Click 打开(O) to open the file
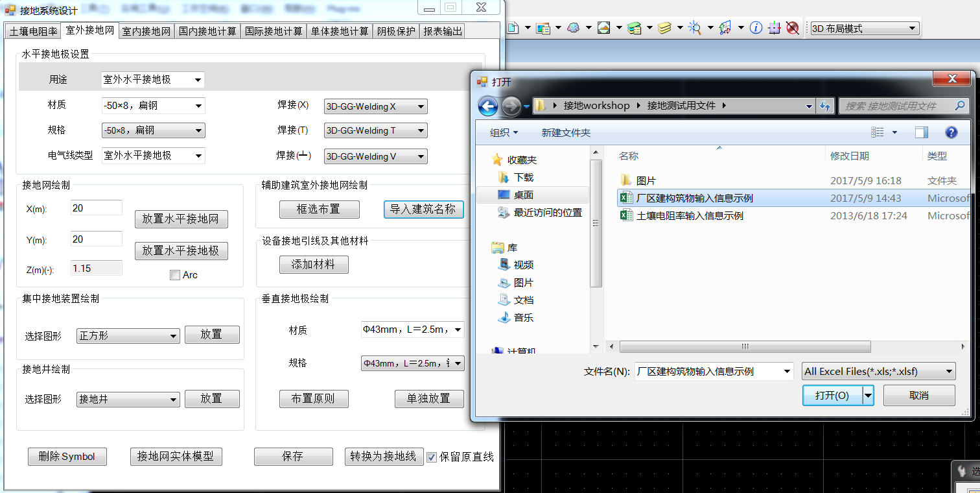980x493 pixels. pos(832,395)
